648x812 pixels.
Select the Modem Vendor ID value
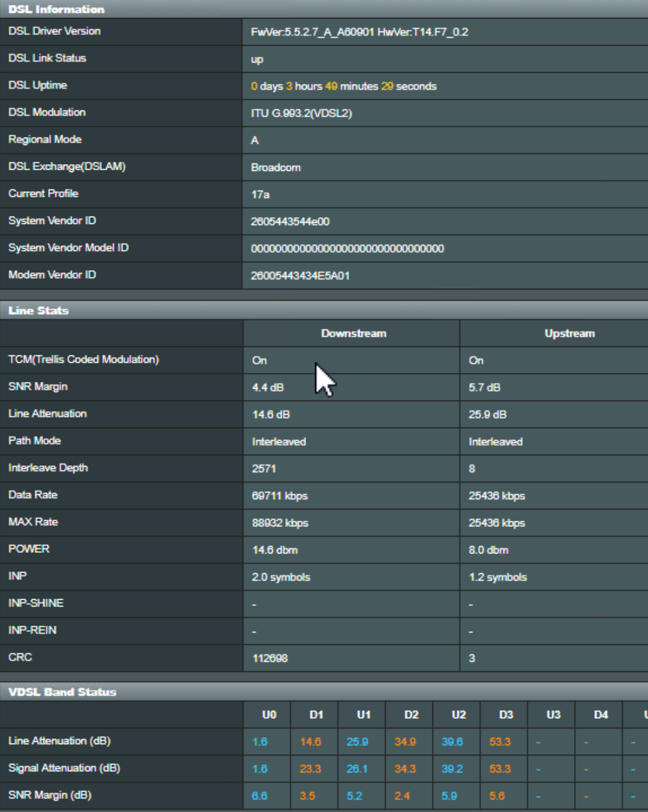pyautogui.click(x=300, y=276)
